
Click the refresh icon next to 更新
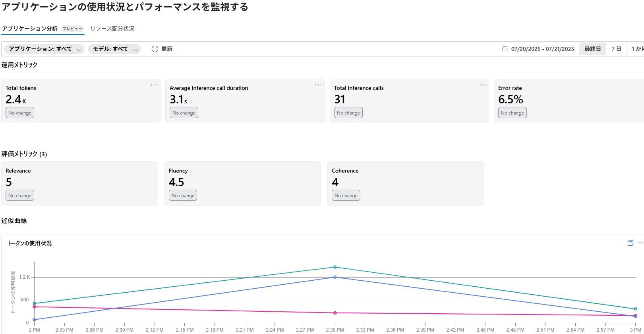155,49
